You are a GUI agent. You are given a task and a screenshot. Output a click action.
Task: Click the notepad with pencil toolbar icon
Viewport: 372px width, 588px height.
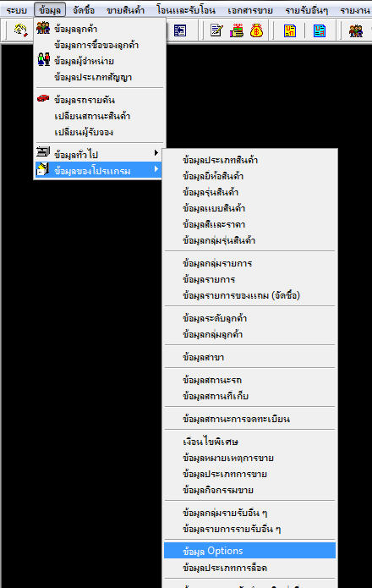click(x=216, y=30)
